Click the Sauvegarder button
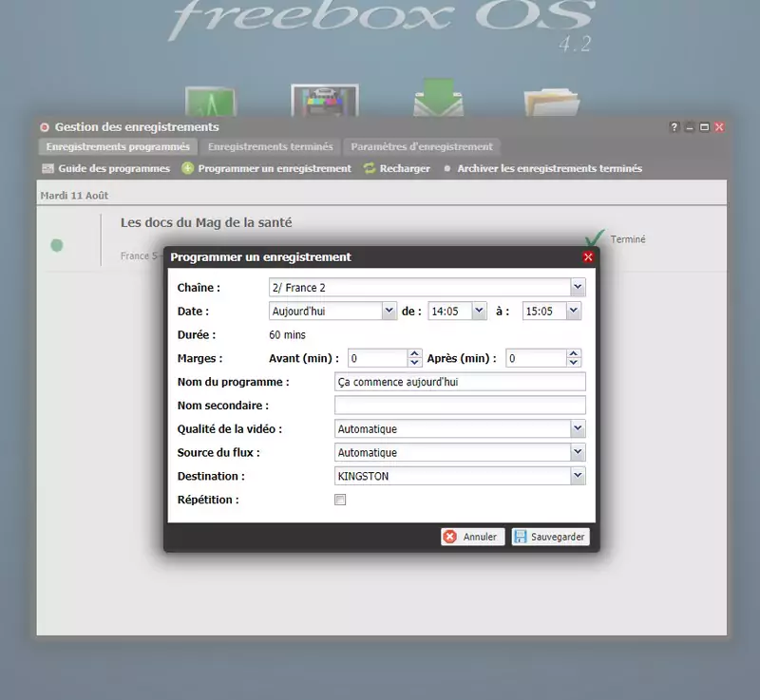The image size is (760, 700). click(550, 537)
